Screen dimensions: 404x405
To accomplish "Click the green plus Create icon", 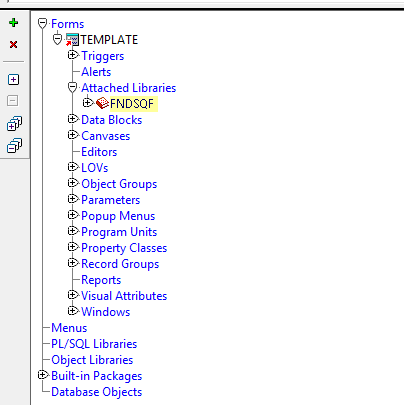I will [x=14, y=23].
